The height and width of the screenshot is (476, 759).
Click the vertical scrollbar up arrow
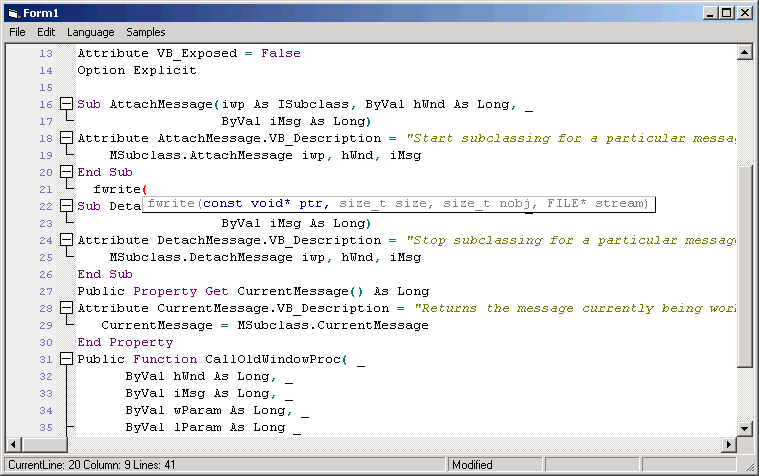tap(745, 53)
